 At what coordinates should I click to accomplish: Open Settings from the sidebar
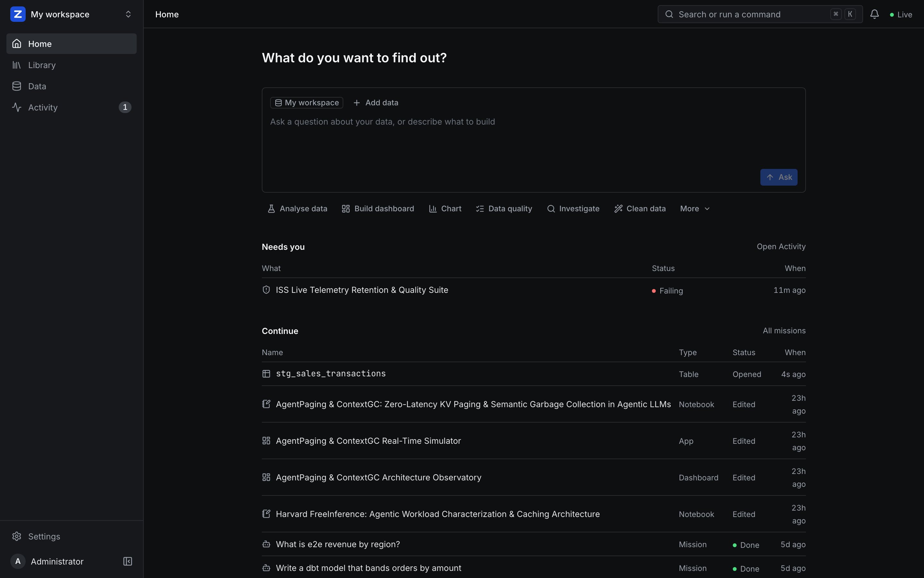click(x=72, y=536)
